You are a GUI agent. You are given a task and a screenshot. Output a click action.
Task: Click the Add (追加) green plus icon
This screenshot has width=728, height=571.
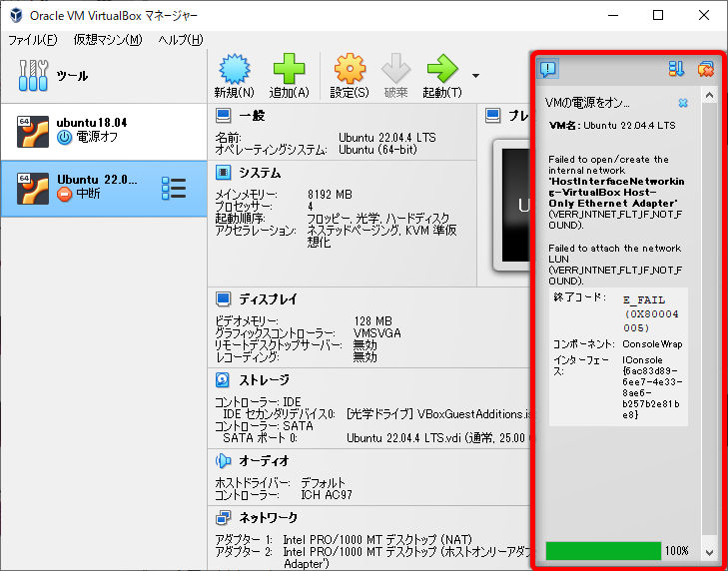[289, 69]
